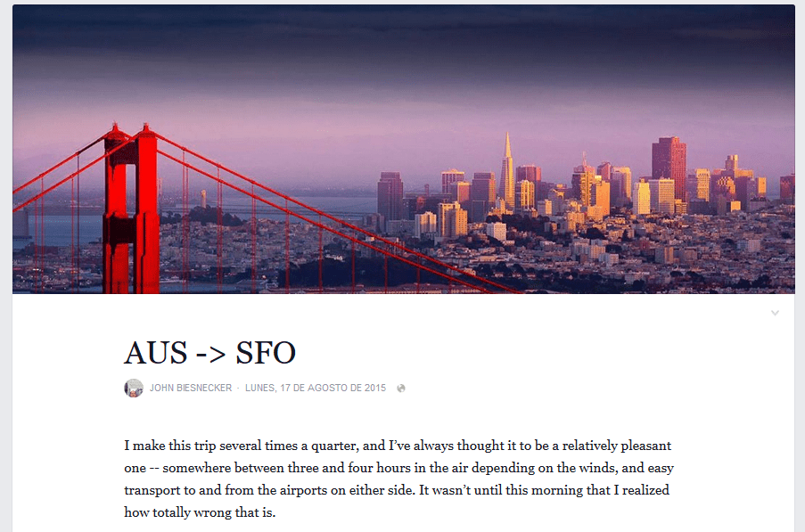
Task: Open the note options chevron below cover photo
Action: [775, 313]
